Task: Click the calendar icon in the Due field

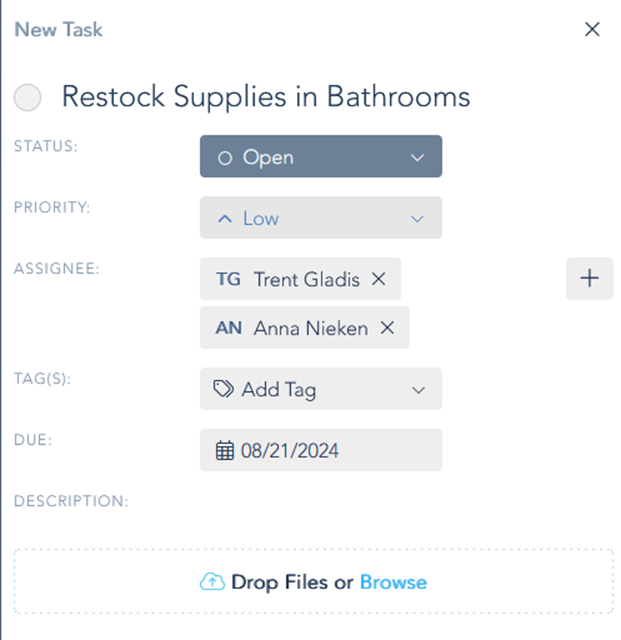Action: (x=225, y=450)
